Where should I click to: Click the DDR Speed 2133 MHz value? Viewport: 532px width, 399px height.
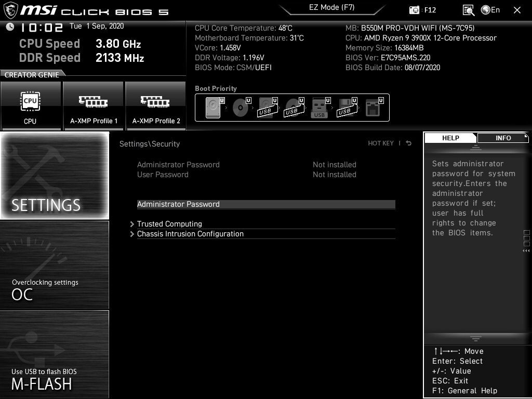(120, 58)
